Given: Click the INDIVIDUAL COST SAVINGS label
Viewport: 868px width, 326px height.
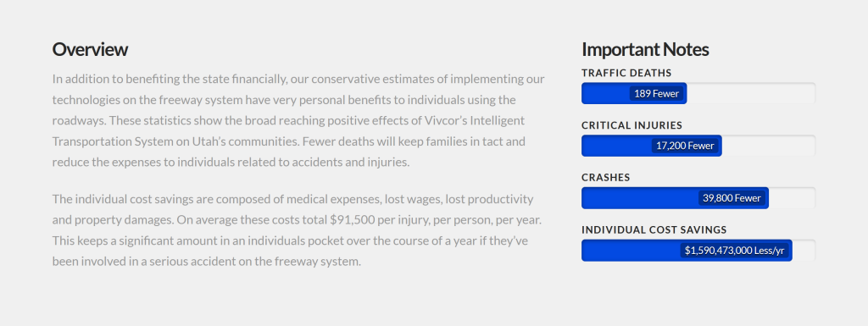Looking at the screenshot, I should click(654, 229).
